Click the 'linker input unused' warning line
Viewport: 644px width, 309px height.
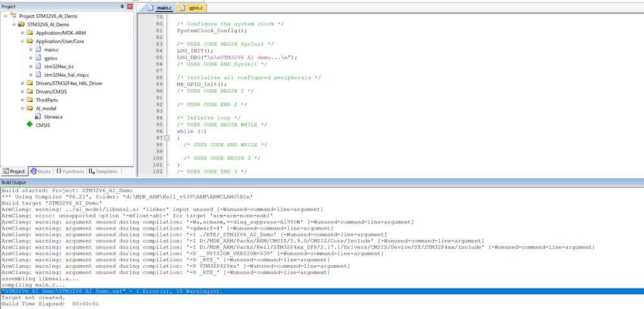pos(162,209)
